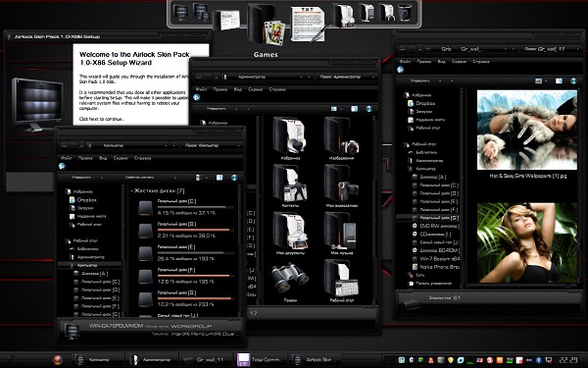Switch to the Компьютер taskbar button
This screenshot has height=368, width=588.
pos(98,360)
